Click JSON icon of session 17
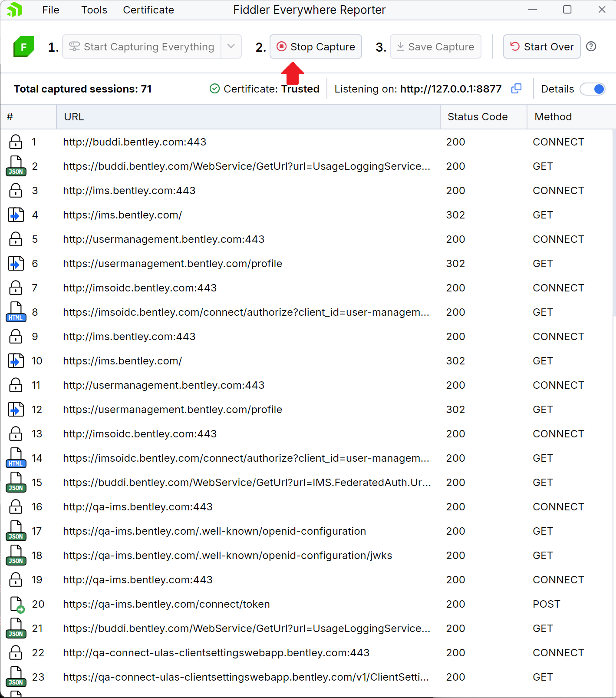 16,531
